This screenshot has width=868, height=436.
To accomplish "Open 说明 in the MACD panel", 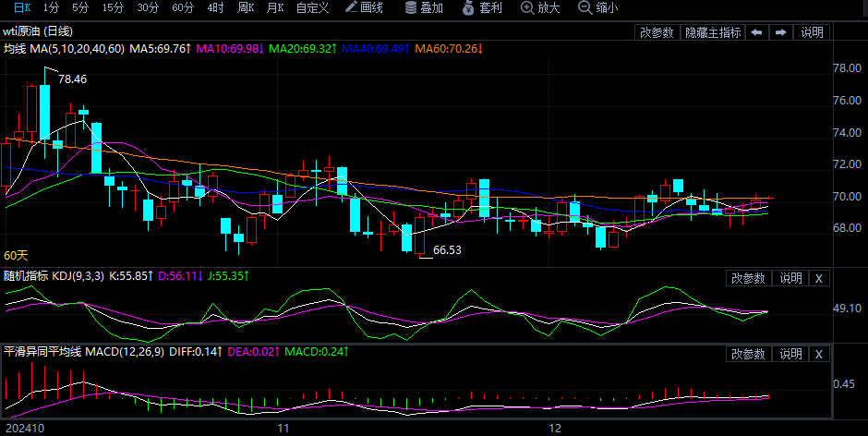I will click(791, 354).
